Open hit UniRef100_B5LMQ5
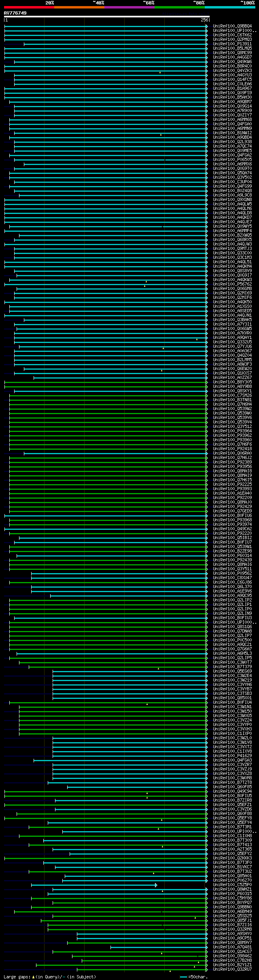Image resolution: width=259 pixels, height=980 pixels. click(x=232, y=49)
